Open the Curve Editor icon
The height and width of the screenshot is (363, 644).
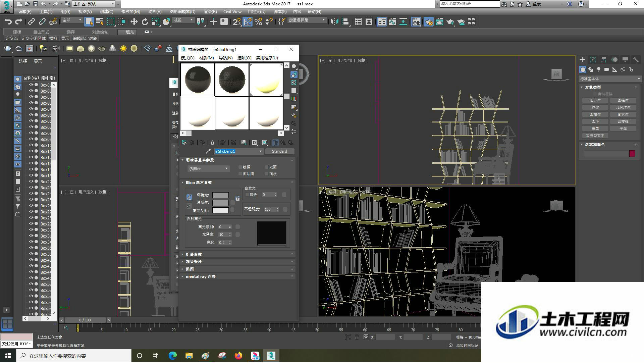pyautogui.click(x=392, y=22)
